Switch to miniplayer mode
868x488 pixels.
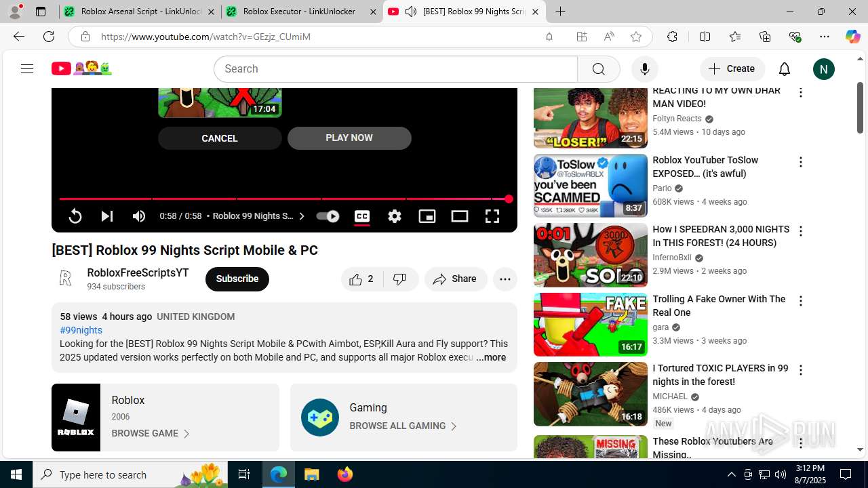click(427, 216)
